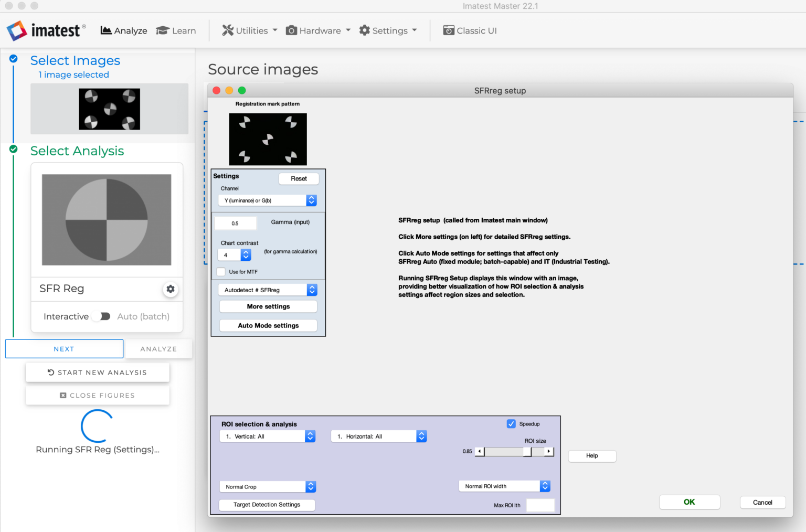The height and width of the screenshot is (532, 806).
Task: Disable the Speedup checkbox
Action: 511,423
